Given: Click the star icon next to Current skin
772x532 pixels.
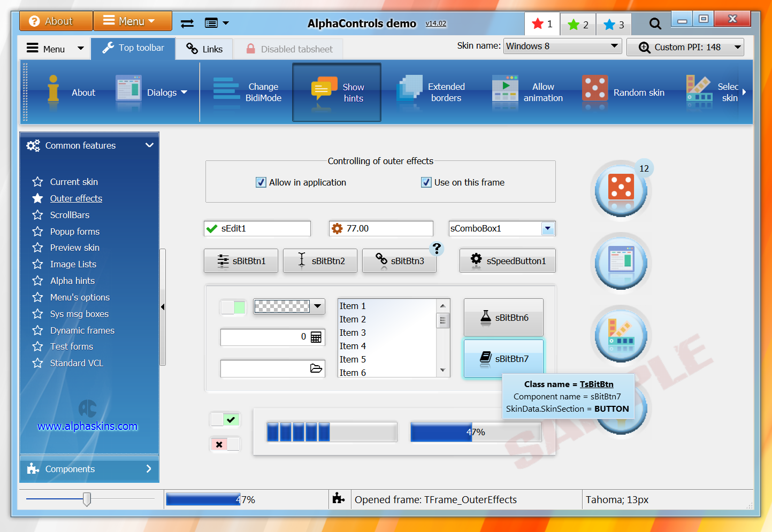Looking at the screenshot, I should tap(37, 182).
